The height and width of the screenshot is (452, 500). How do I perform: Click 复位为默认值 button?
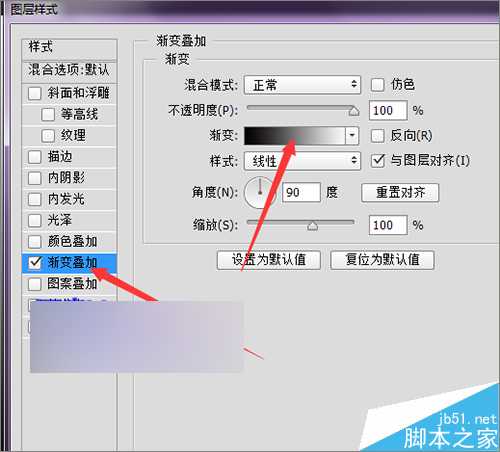pos(382,260)
